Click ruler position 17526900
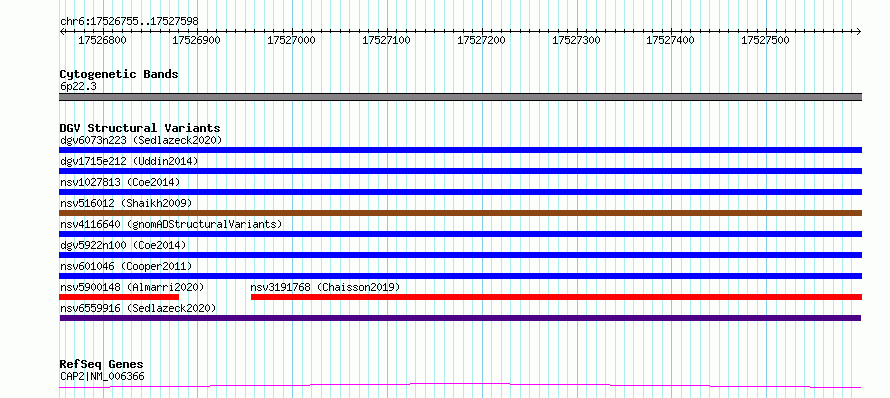Image resolution: width=890 pixels, height=398 pixels. coord(197,40)
